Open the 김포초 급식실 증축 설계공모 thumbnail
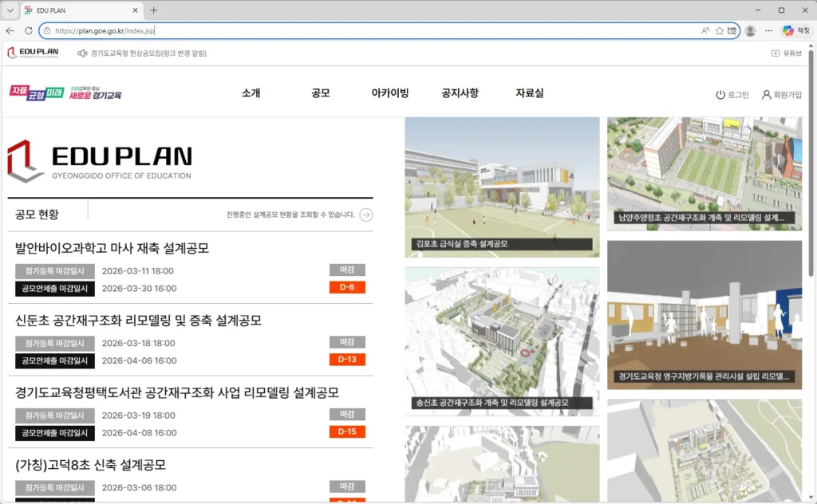The image size is (817, 504). tap(501, 187)
